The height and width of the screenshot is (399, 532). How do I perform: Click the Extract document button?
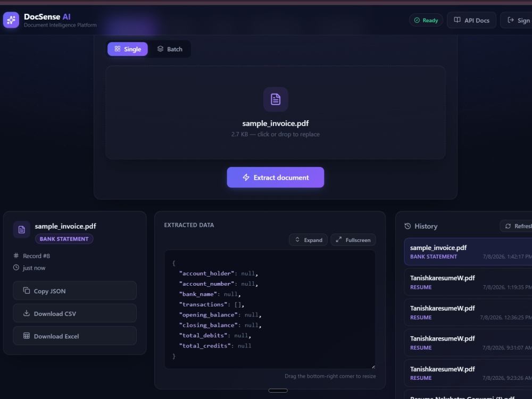click(x=275, y=178)
